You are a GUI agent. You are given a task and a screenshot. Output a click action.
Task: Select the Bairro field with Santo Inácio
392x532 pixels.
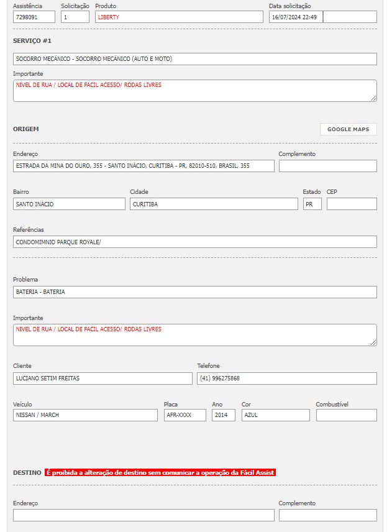(69, 204)
